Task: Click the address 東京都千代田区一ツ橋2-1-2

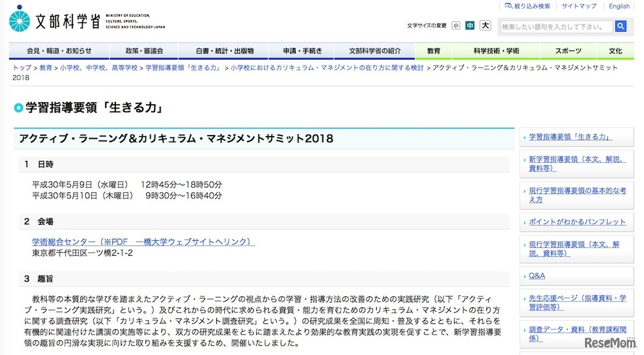Action: pyautogui.click(x=83, y=253)
